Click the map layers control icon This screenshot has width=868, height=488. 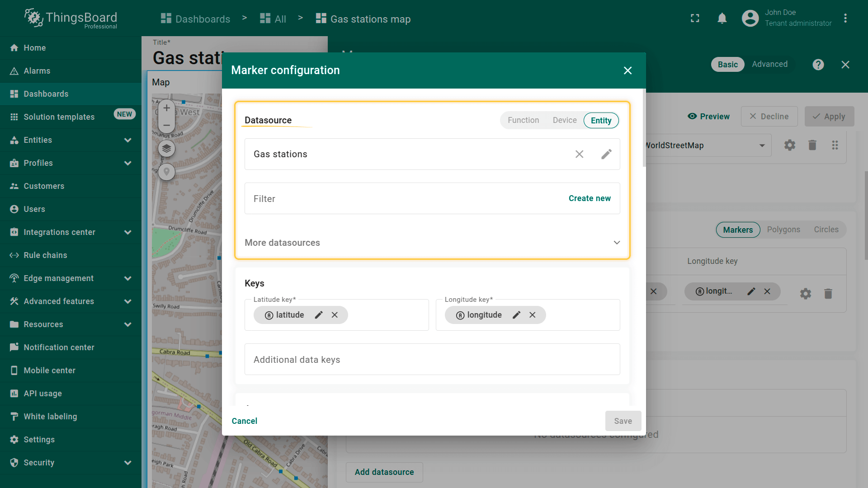point(166,148)
